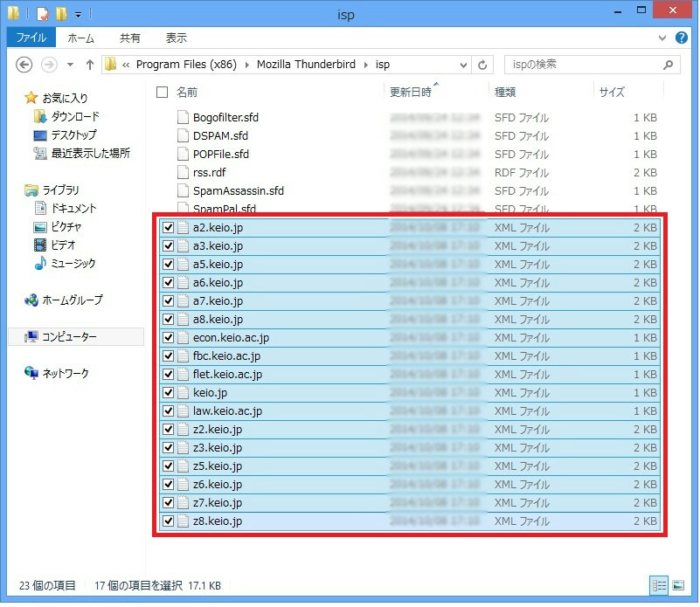Refresh the isp folder view

[x=482, y=65]
